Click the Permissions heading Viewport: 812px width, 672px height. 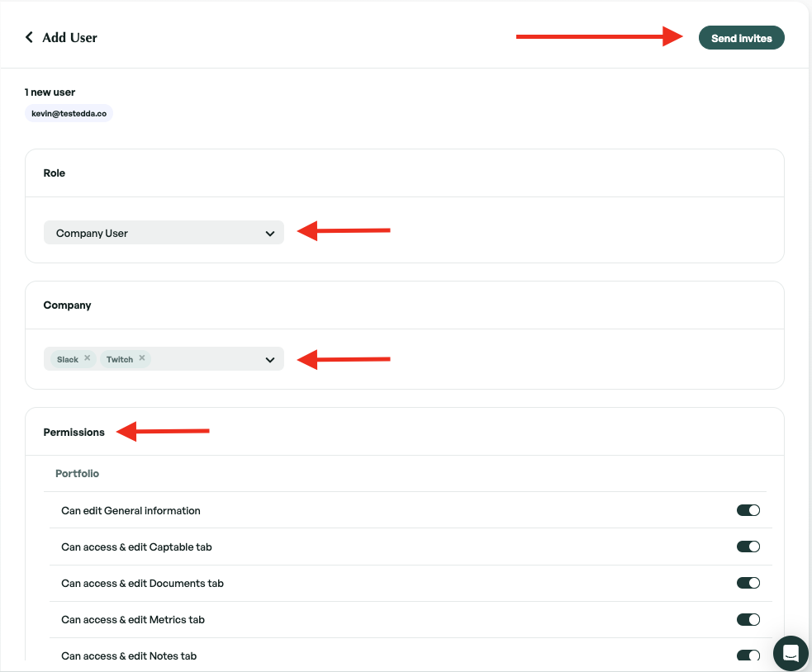(x=74, y=433)
